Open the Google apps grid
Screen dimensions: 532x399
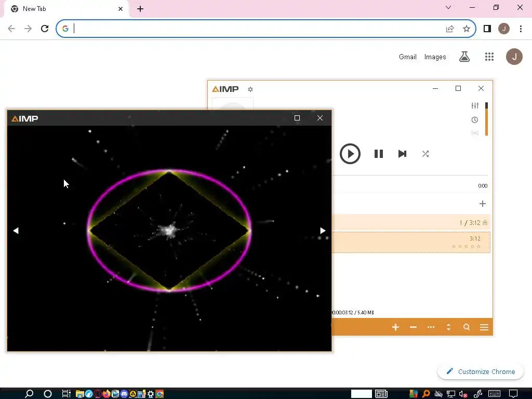489,57
